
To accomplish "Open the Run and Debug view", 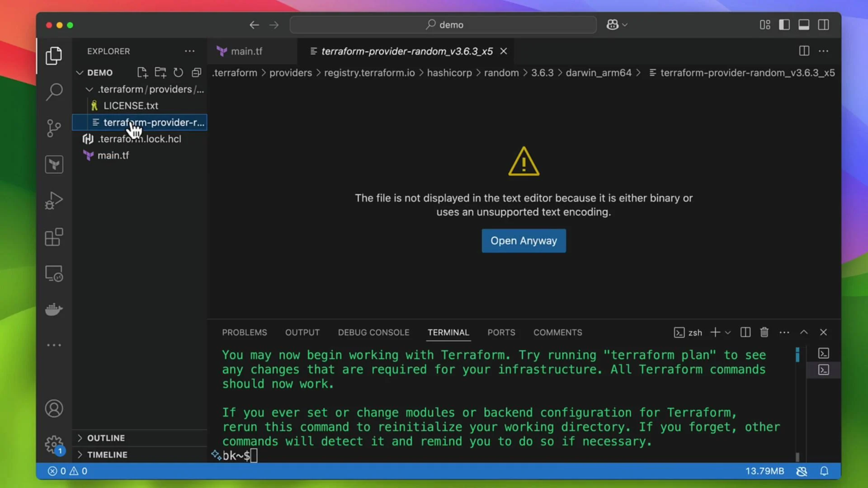I will tap(54, 201).
